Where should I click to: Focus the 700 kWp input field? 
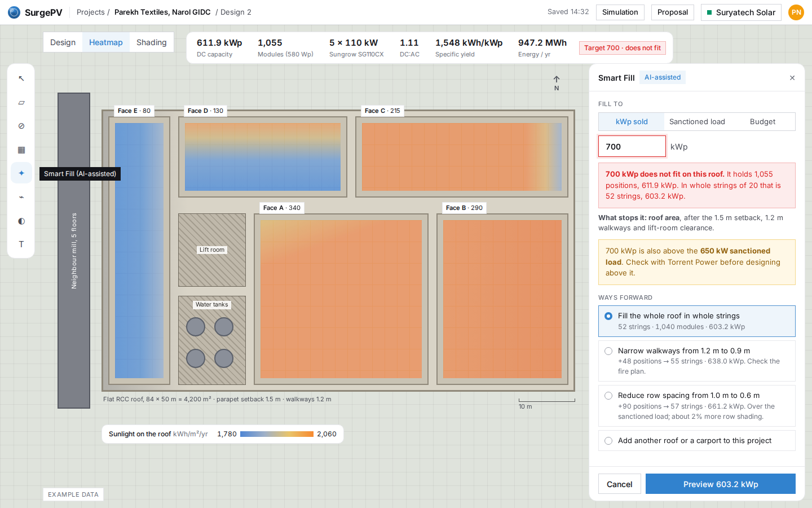point(632,146)
